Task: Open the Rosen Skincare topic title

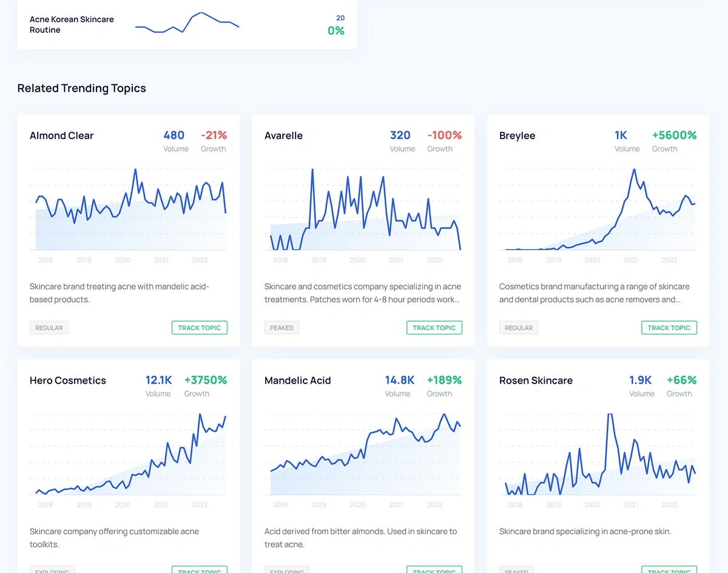Action: (536, 381)
